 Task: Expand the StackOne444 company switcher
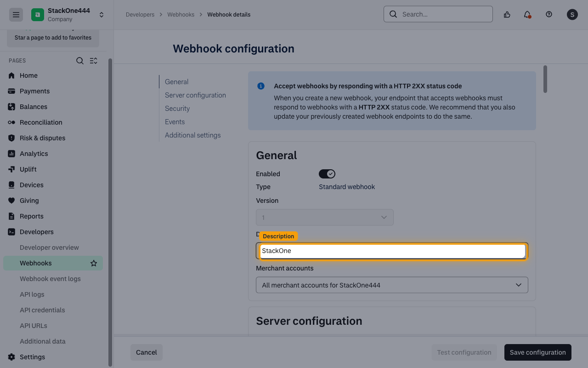coord(102,15)
